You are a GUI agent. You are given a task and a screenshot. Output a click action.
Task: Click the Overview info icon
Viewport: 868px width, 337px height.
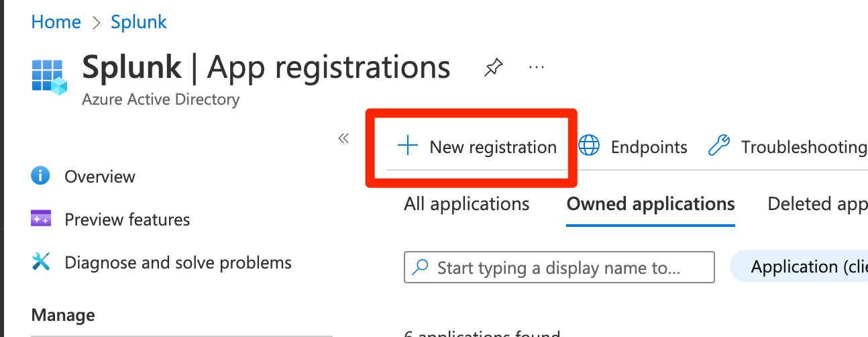pyautogui.click(x=41, y=176)
